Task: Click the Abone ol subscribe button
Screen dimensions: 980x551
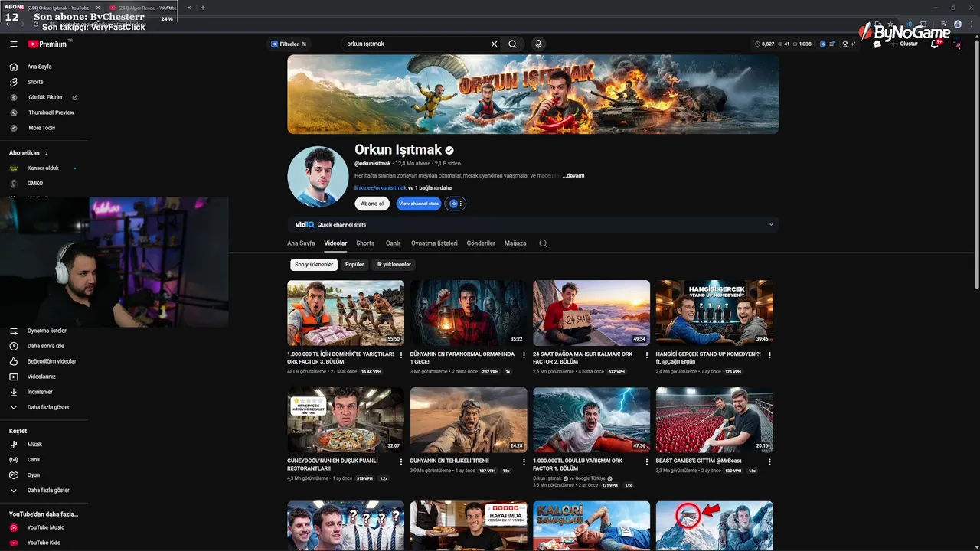Action: pyautogui.click(x=372, y=204)
